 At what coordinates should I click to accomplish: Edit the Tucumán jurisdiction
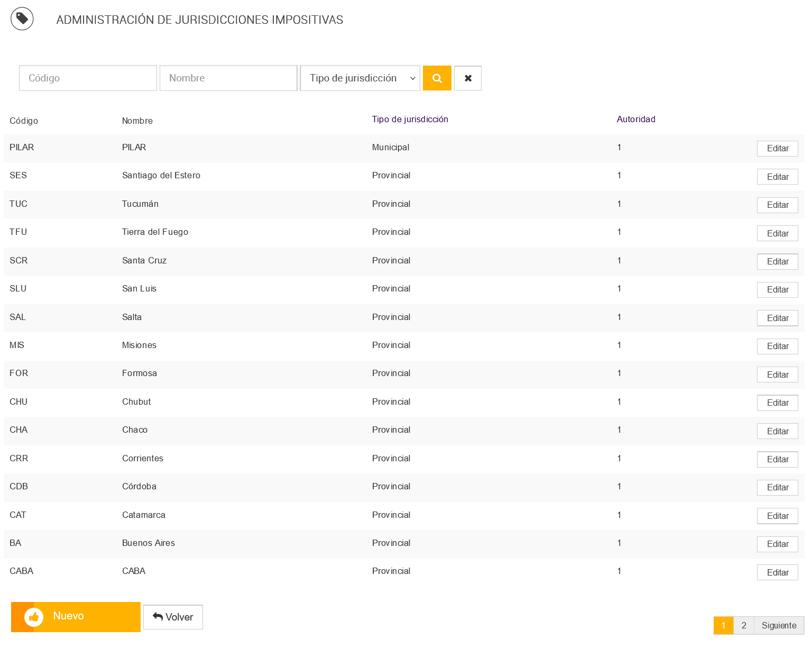click(x=777, y=205)
